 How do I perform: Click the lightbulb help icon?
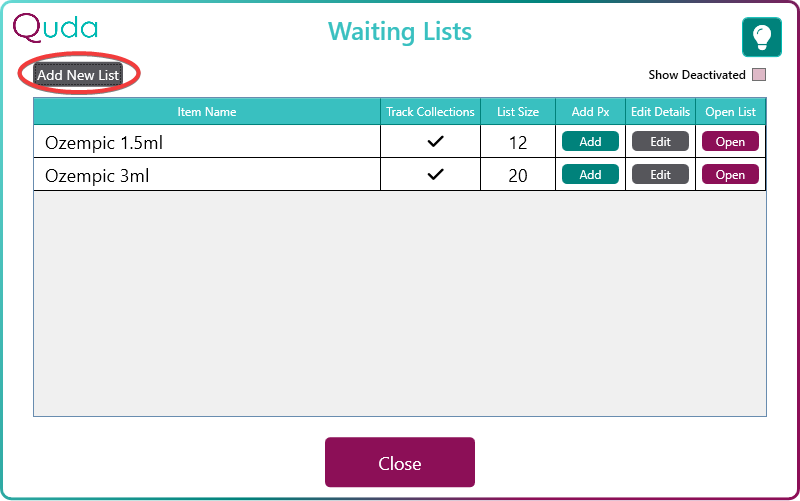[761, 37]
